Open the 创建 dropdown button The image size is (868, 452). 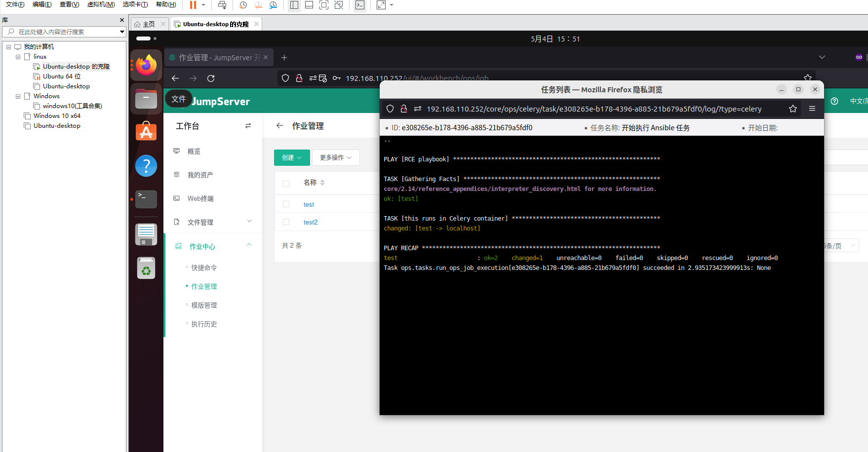[x=292, y=158]
